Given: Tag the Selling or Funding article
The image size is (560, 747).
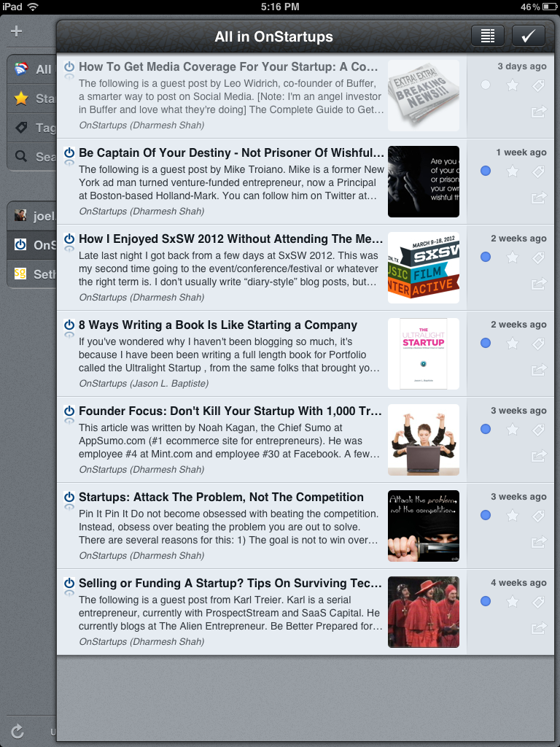Looking at the screenshot, I should [539, 602].
